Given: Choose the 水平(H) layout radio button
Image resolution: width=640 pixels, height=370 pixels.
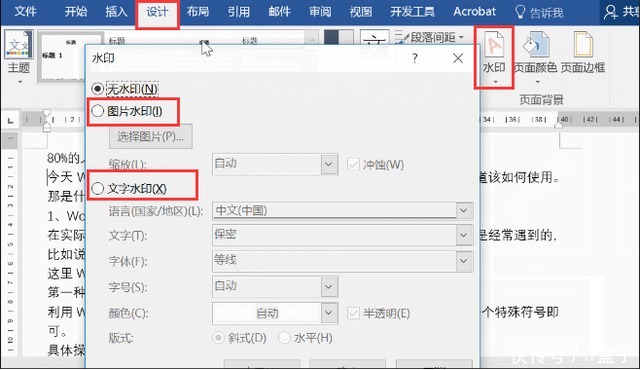Looking at the screenshot, I should [284, 338].
